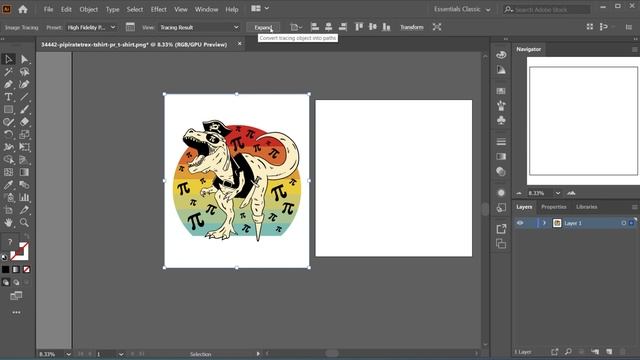Screen dimensions: 640x360
Task: Open the Effect menu
Action: 158,9
